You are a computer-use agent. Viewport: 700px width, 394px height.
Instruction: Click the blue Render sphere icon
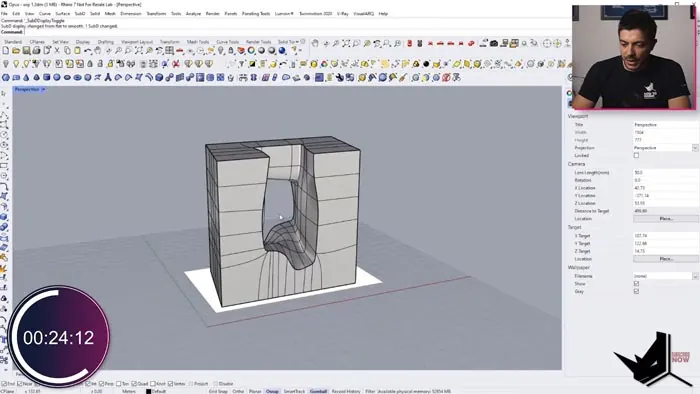click(282, 50)
